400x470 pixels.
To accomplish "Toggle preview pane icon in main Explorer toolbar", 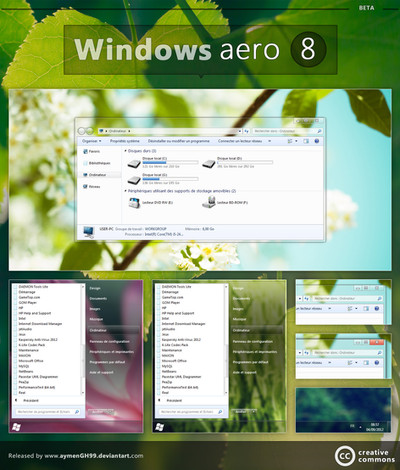I will click(306, 141).
